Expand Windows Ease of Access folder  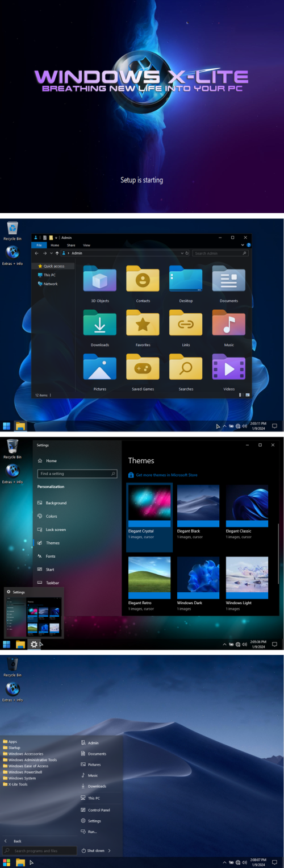coord(26,766)
